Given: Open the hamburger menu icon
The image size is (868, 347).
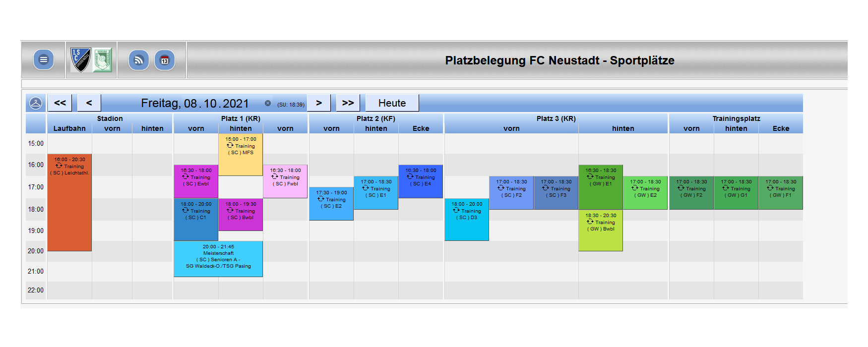Looking at the screenshot, I should coord(44,60).
